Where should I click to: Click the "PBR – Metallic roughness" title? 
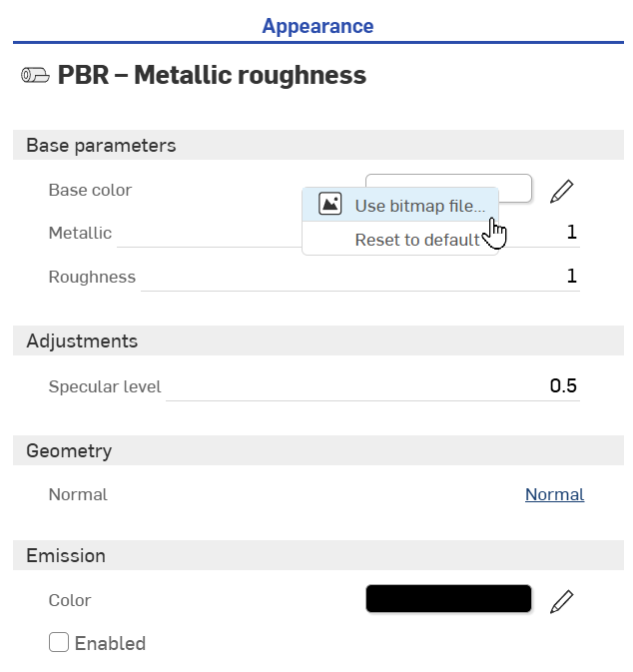click(x=212, y=76)
